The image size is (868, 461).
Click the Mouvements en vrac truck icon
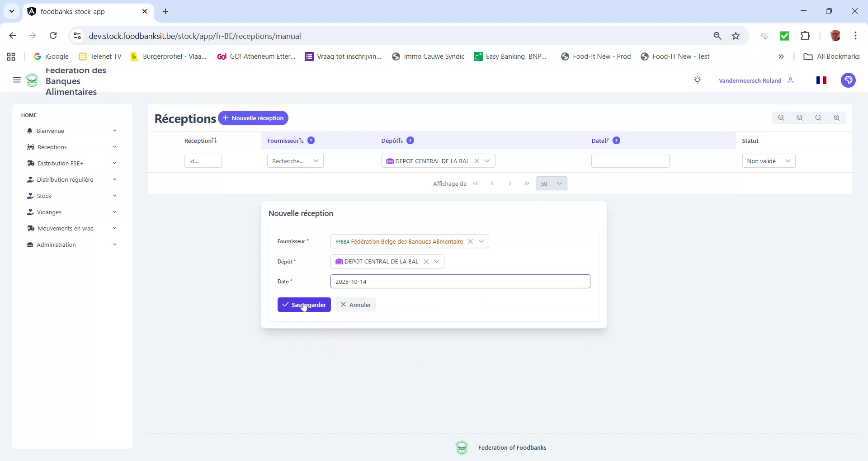30,228
